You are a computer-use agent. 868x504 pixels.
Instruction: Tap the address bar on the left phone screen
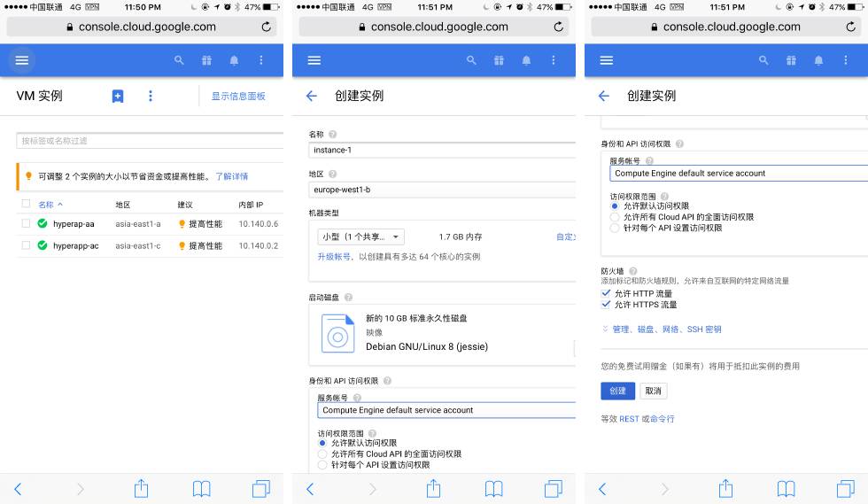click(142, 27)
